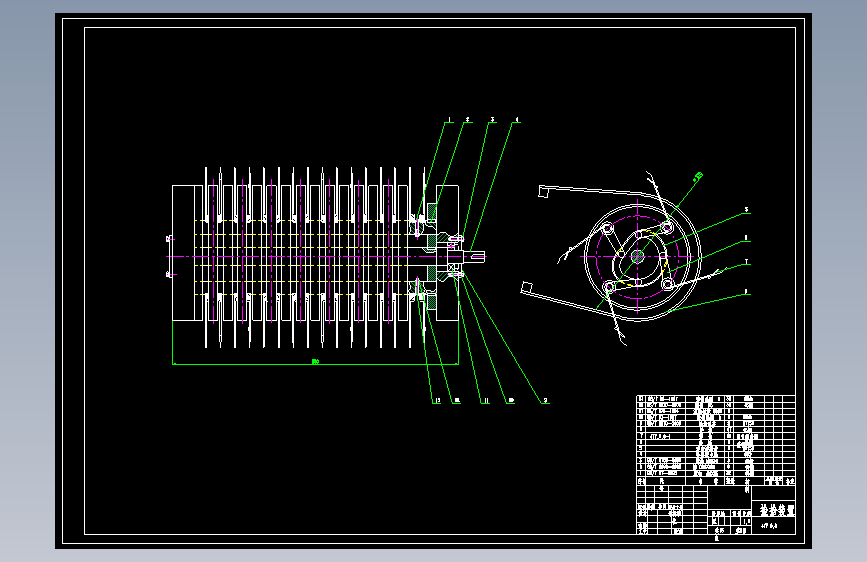Screen dimensions: 867x562
Task: Select part callout number 5 label
Action: [x=746, y=210]
